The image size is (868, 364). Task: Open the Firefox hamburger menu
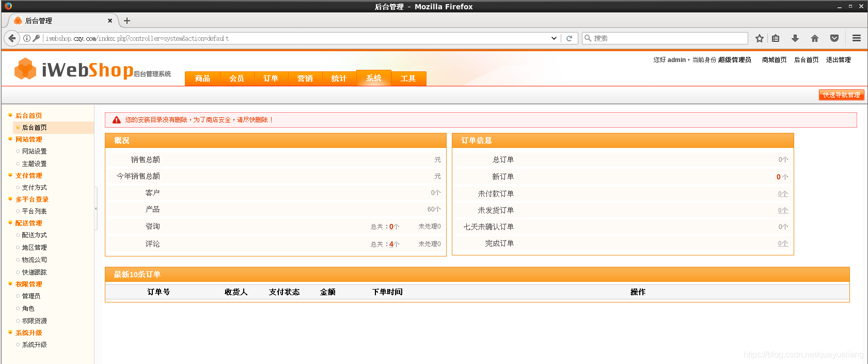(x=857, y=38)
